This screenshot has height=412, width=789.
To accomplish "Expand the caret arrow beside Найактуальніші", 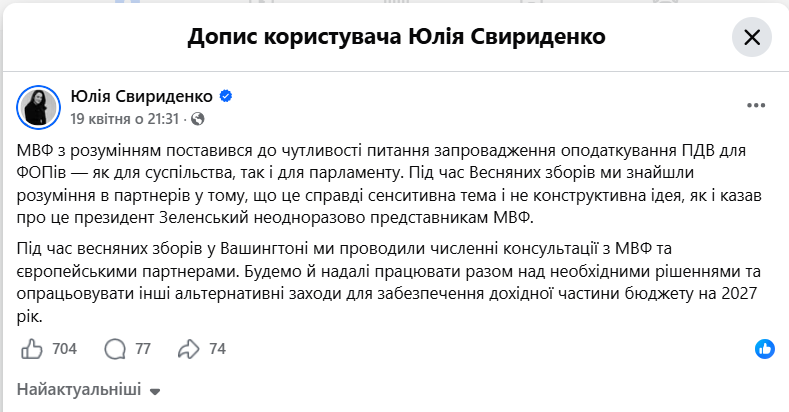I will click(x=155, y=391).
